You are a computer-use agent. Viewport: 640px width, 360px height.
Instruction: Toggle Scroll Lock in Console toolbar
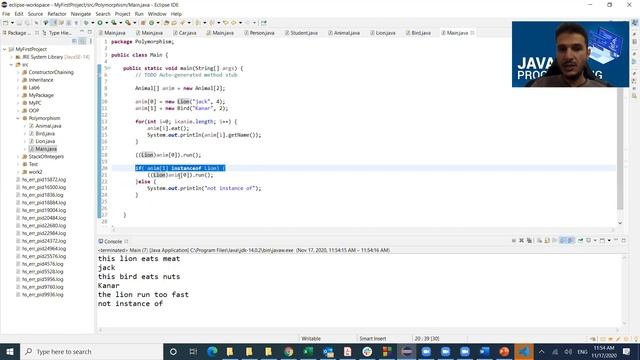click(x=547, y=241)
